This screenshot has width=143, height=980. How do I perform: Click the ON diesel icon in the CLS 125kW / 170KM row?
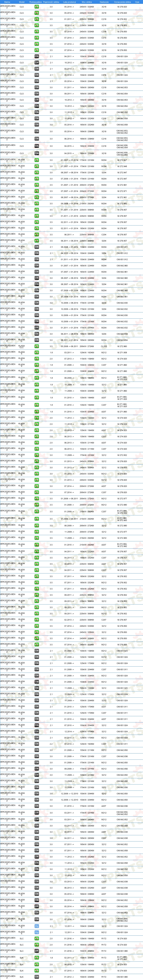click(x=37, y=69)
